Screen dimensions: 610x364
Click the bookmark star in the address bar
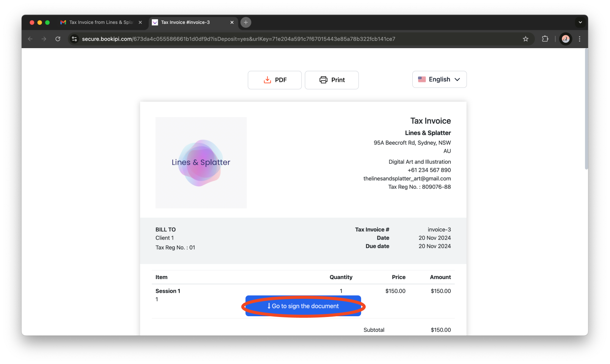coord(525,39)
